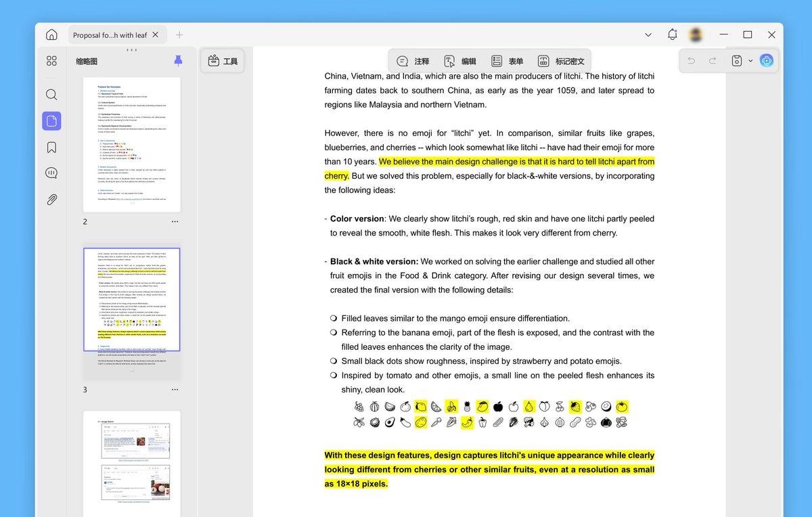The image size is (812, 517).
Task: Switch to 标记密文 redact mode
Action: pos(561,61)
